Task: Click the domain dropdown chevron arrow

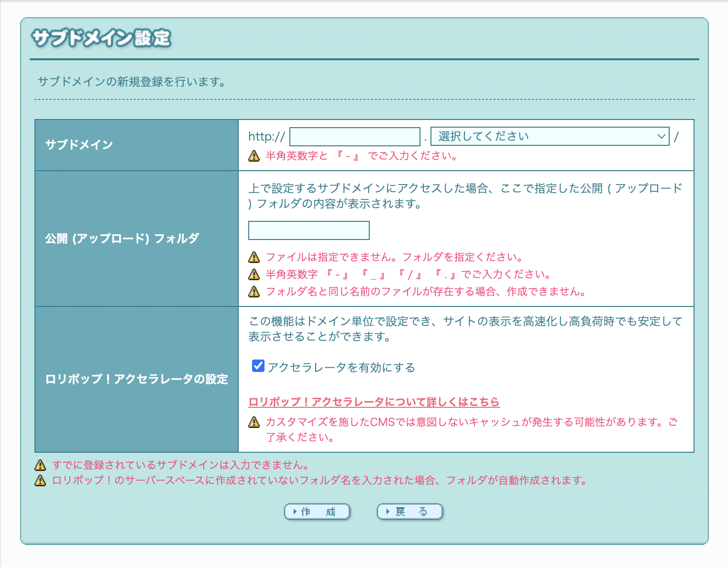Action: tap(661, 136)
